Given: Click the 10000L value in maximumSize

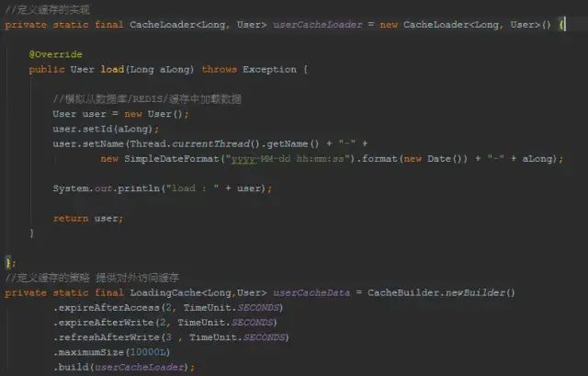Looking at the screenshot, I should pyautogui.click(x=148, y=352).
